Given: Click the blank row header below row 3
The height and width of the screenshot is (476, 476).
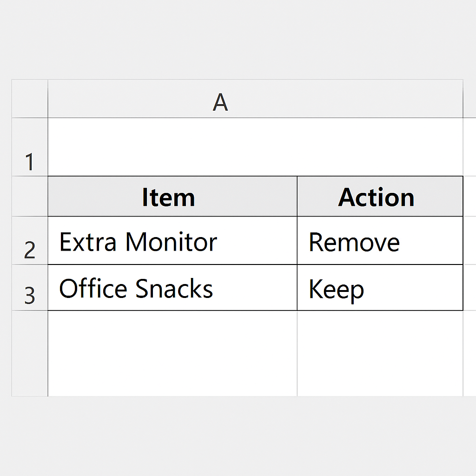Looking at the screenshot, I should (x=30, y=353).
